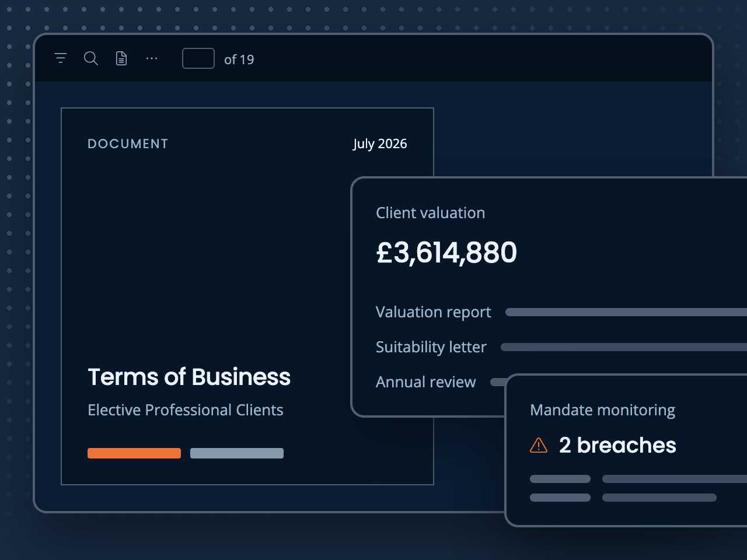Click the Terms of Business title
Screen dimensions: 747x560
pos(189,377)
